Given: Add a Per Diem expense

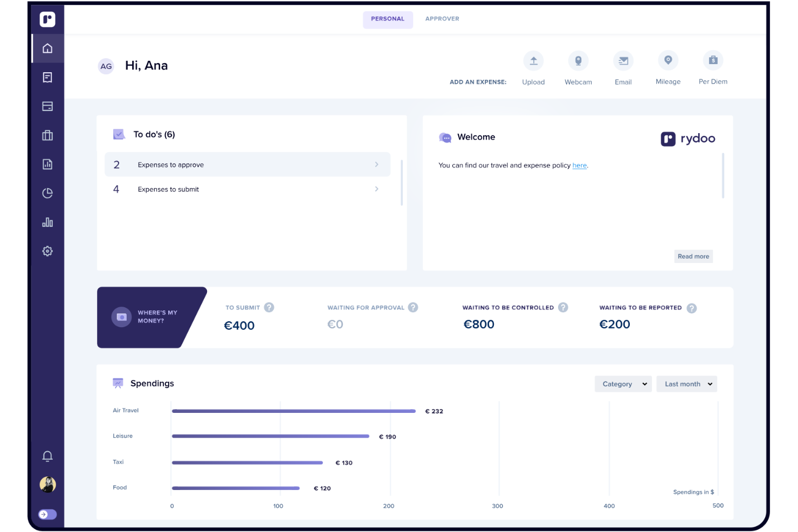Looking at the screenshot, I should 713,60.
